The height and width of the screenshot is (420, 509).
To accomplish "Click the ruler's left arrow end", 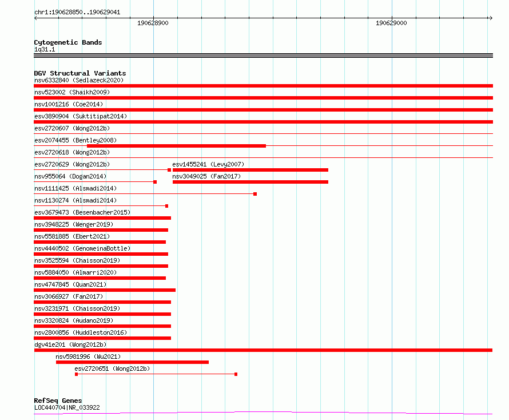I will (x=35, y=18).
